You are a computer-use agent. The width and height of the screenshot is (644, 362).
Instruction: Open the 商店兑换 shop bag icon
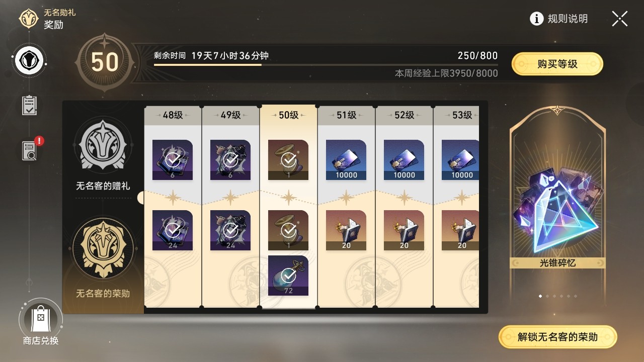click(x=41, y=318)
